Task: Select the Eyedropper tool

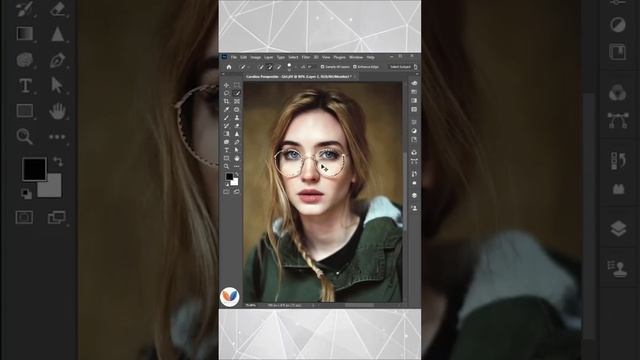Action: (227, 109)
